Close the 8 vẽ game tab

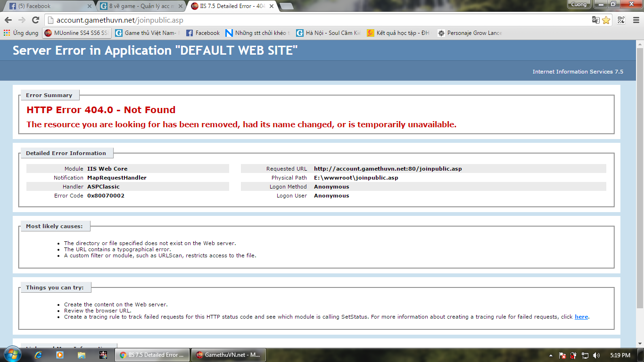pos(180,6)
